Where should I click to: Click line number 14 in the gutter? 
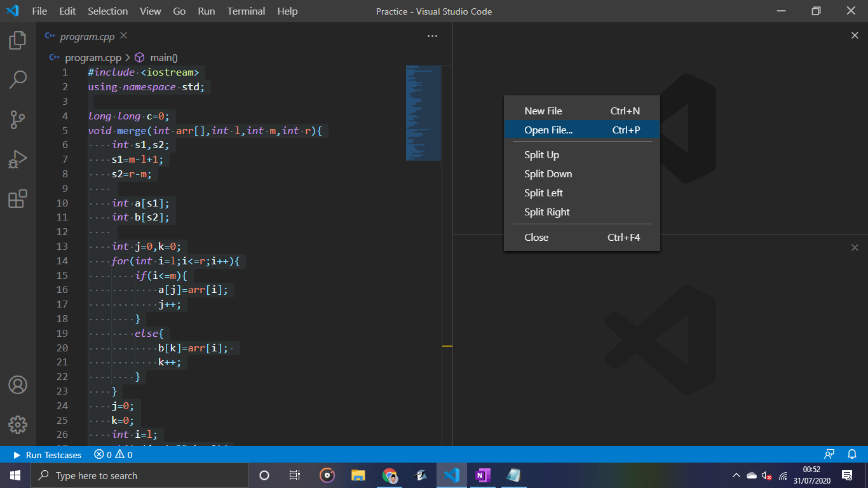pyautogui.click(x=62, y=261)
